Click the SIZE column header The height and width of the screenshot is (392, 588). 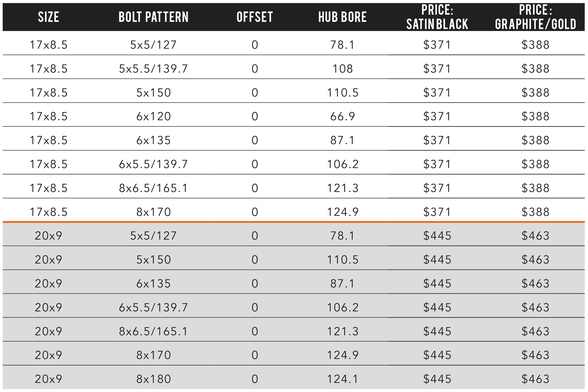click(49, 17)
